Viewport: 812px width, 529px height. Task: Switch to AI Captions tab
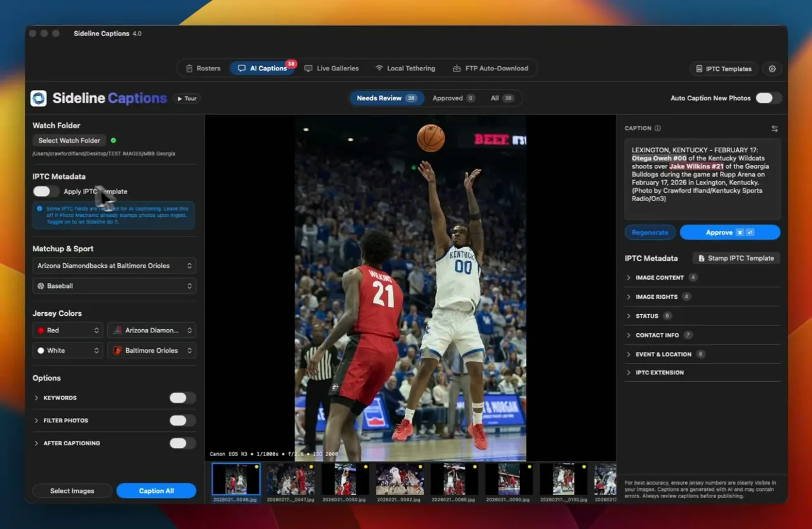pos(262,69)
